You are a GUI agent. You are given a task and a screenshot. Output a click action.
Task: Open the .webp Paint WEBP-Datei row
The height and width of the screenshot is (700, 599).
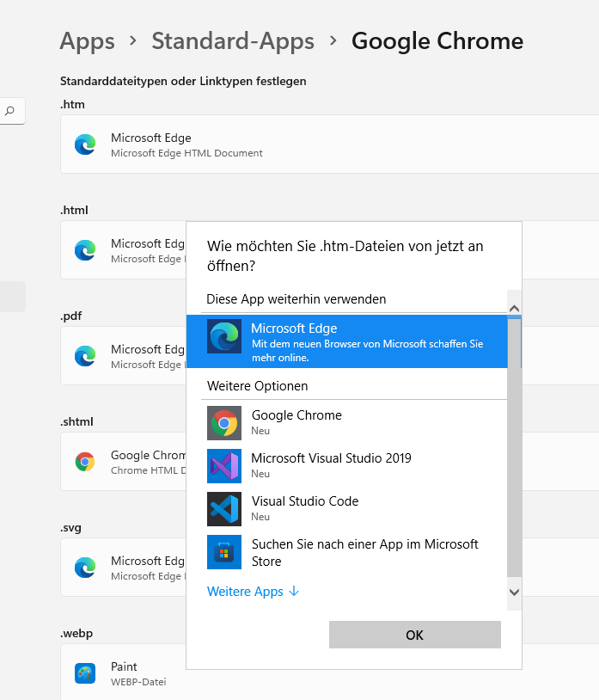(330, 672)
